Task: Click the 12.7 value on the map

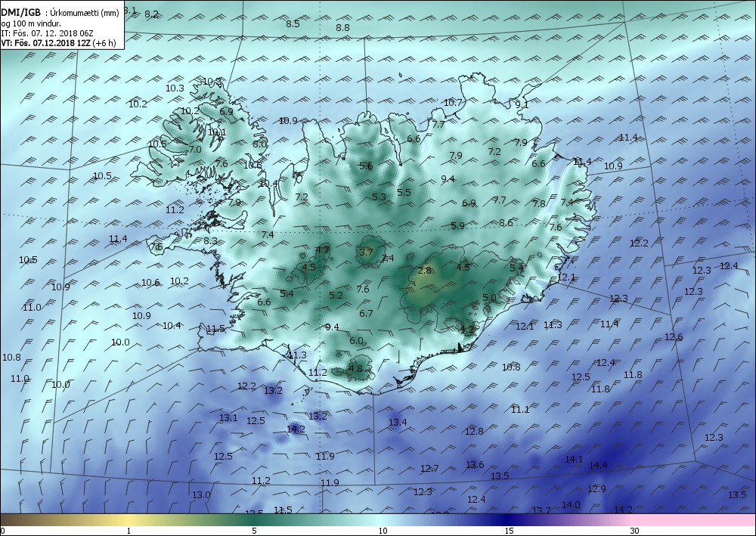Action: 429,468
